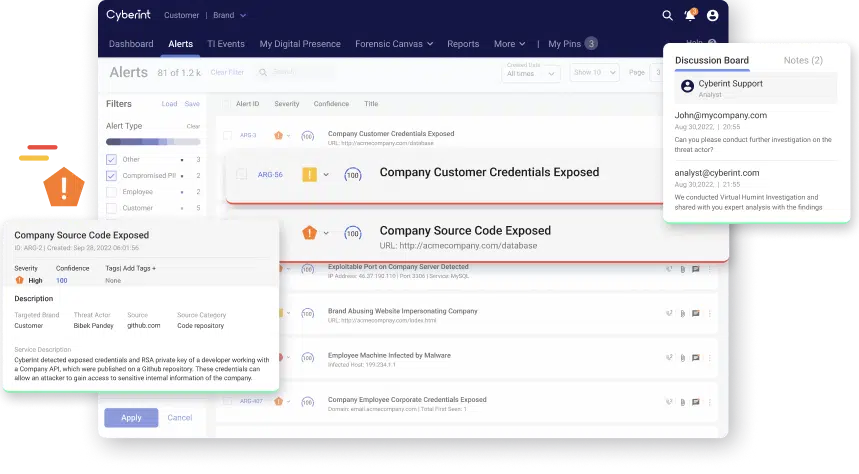Expand severity chevron on ARG-56 row
859x474 pixels.
[326, 175]
